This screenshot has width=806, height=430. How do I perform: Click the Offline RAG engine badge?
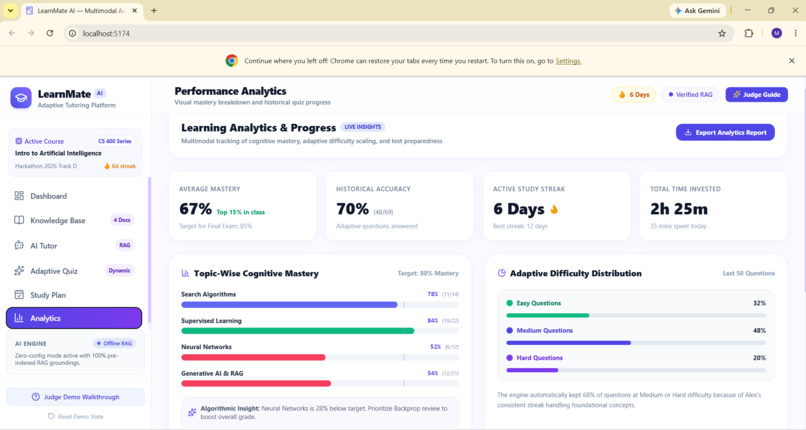(x=114, y=343)
